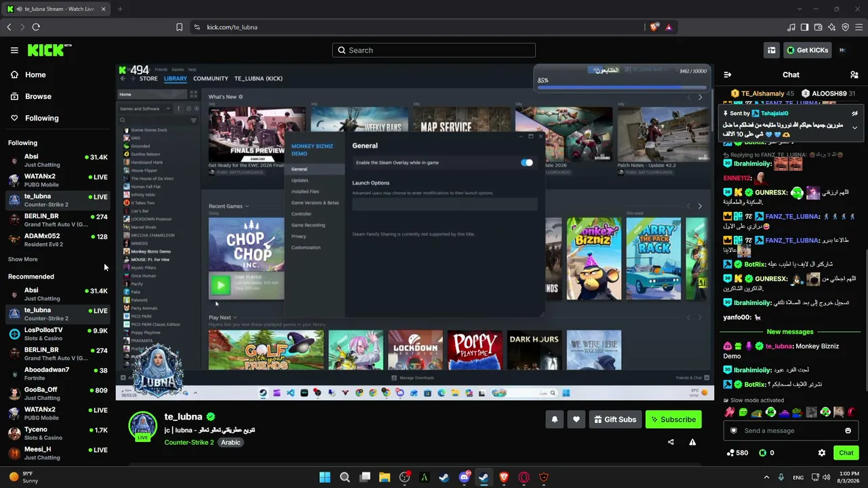Viewport: 868px width, 488px height.
Task: Click the Launch Options text field
Action: 445,204
